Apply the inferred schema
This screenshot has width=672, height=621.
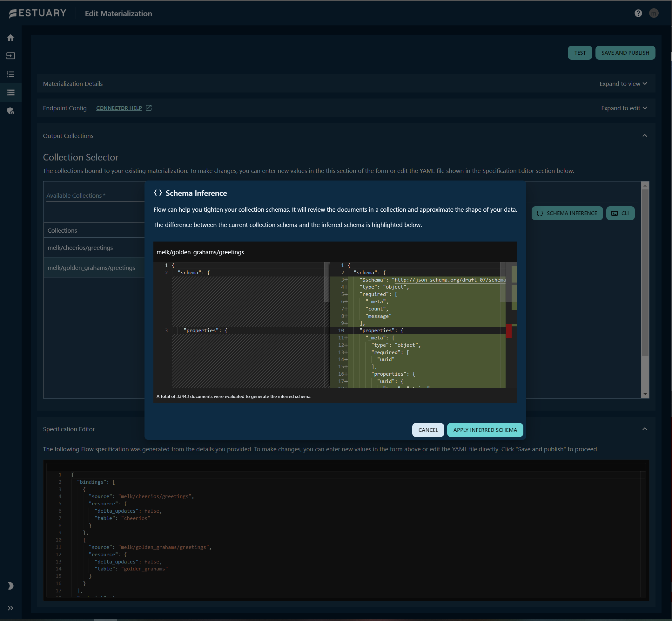click(485, 430)
